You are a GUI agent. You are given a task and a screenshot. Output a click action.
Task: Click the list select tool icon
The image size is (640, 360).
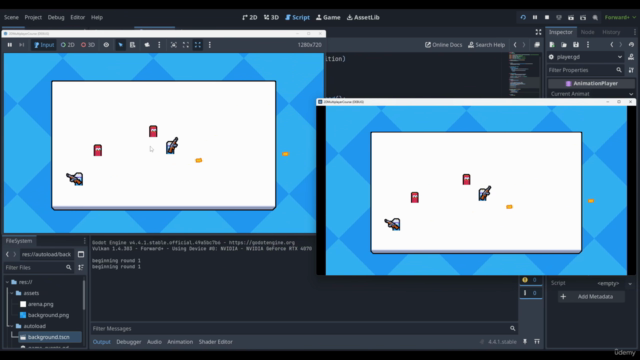pos(133,45)
